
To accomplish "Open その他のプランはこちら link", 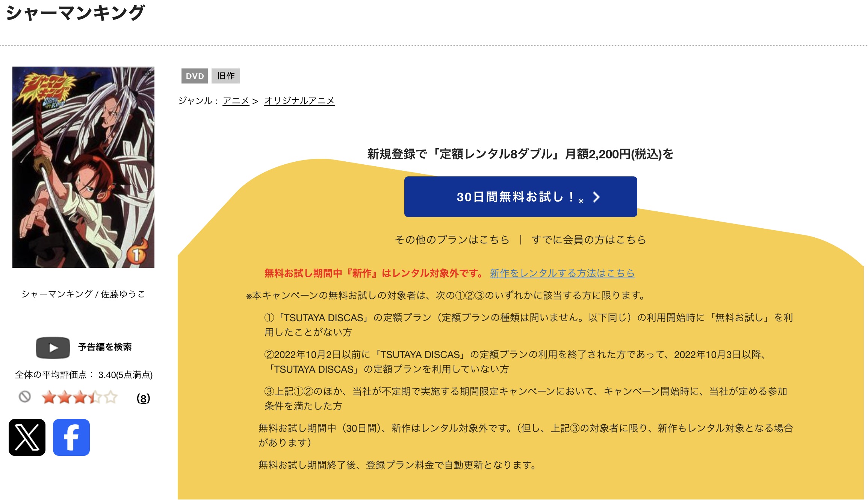I will [452, 240].
